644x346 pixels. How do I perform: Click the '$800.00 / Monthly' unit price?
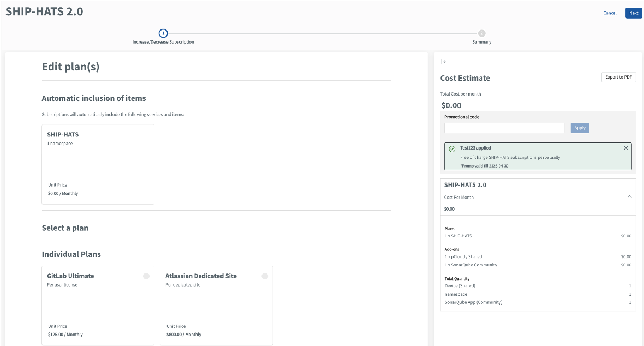184,335
